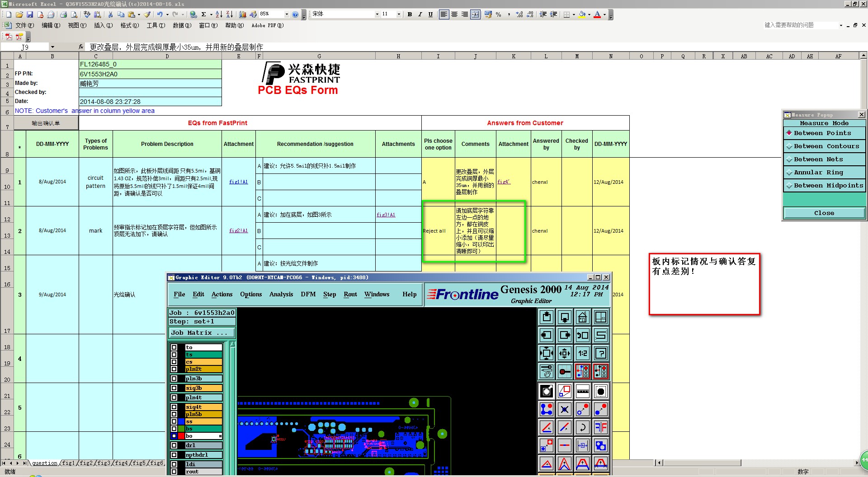Click Close in the Measure Popup
The width and height of the screenshot is (868, 477).
(824, 213)
